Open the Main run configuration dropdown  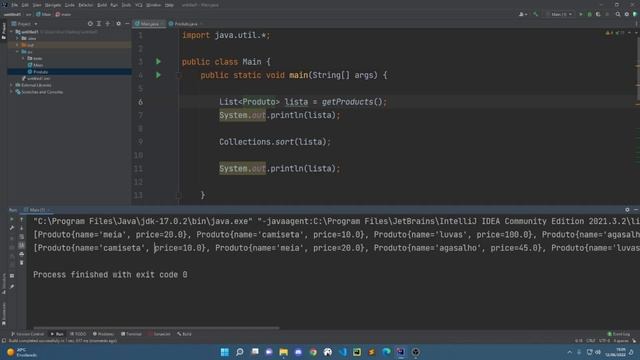click(x=559, y=14)
